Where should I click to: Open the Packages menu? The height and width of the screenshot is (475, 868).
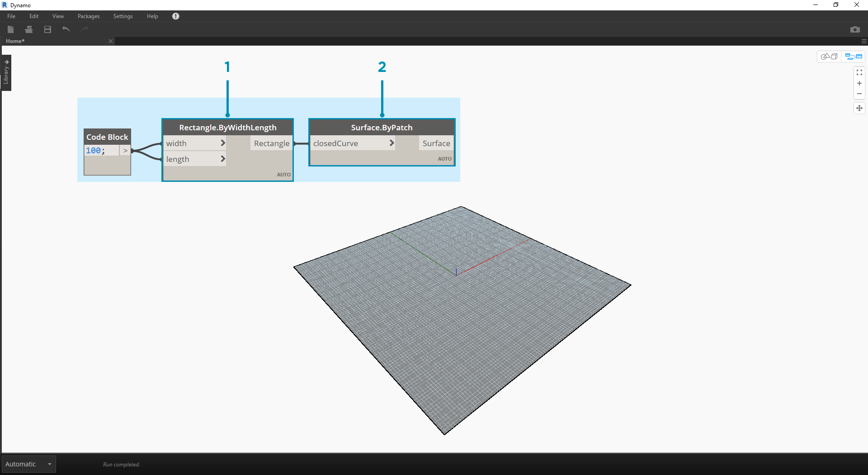[x=89, y=16]
